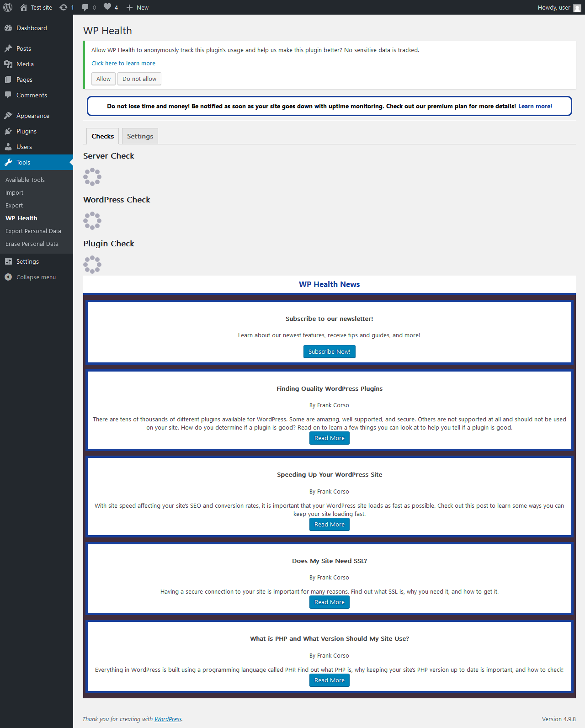This screenshot has height=728, width=585.
Task: Open the Howdy, user account menu
Action: [559, 7]
